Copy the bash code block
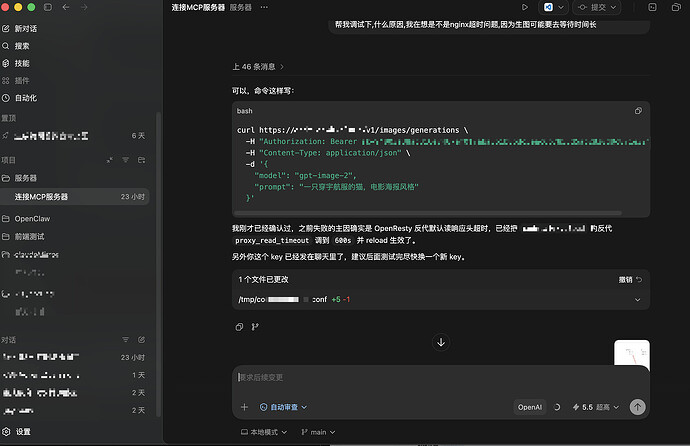The height and width of the screenshot is (446, 690). pyautogui.click(x=638, y=111)
